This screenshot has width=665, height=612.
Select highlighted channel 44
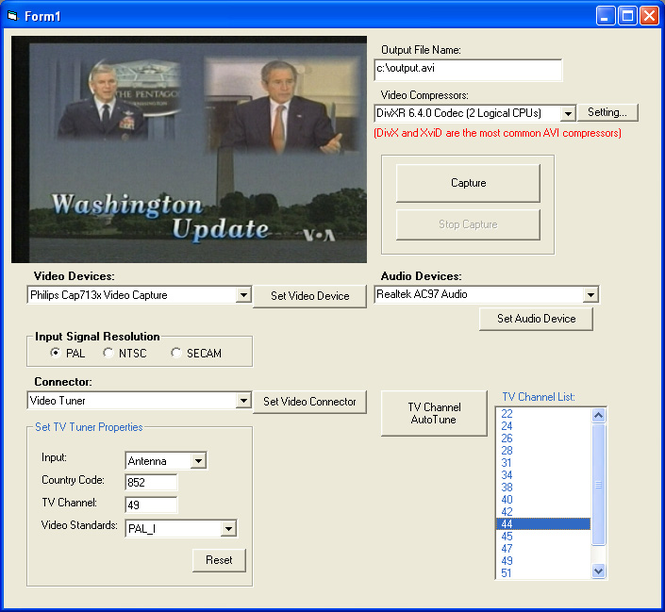(543, 524)
